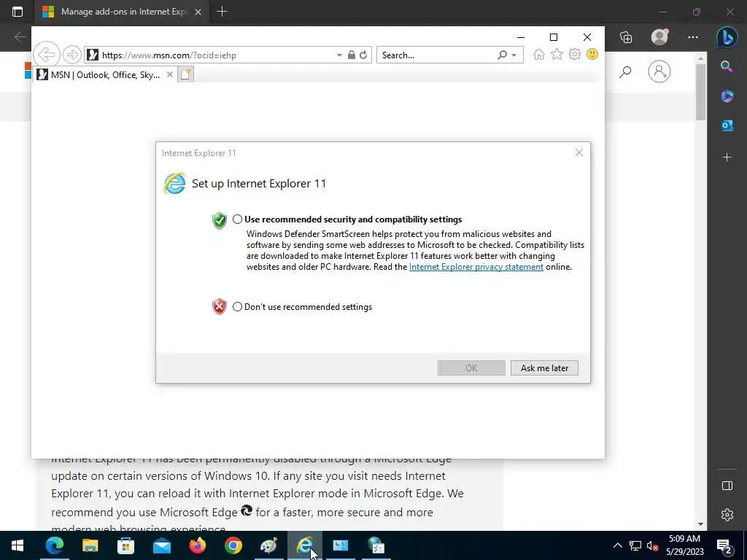The width and height of the screenshot is (747, 560).
Task: Switch to the MSN Outlook, Office tab
Action: pos(105,75)
